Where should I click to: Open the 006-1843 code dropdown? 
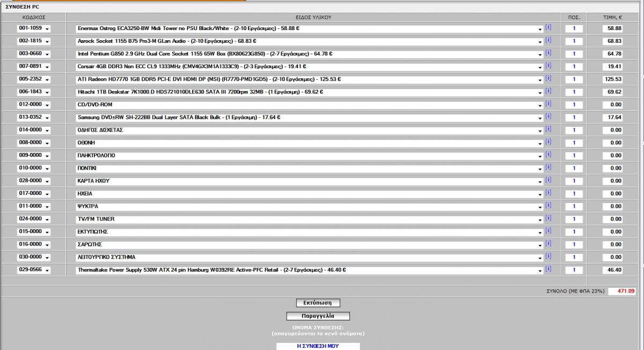(x=33, y=92)
